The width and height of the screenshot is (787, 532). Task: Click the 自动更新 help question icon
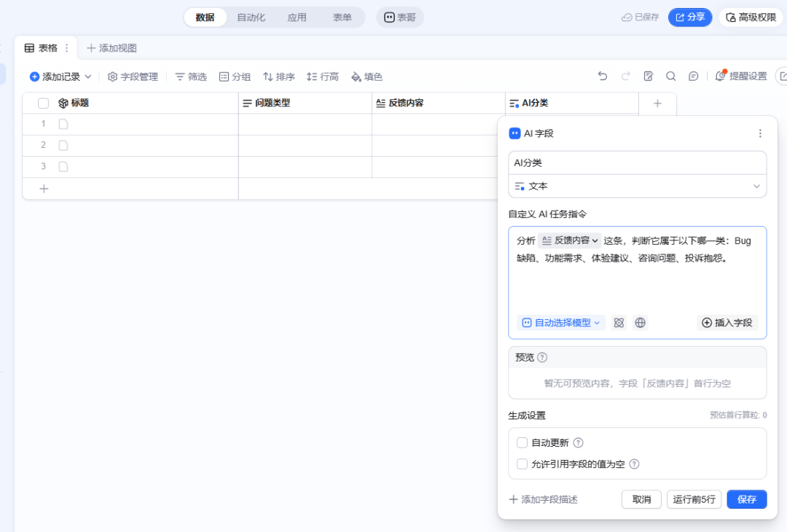578,442
